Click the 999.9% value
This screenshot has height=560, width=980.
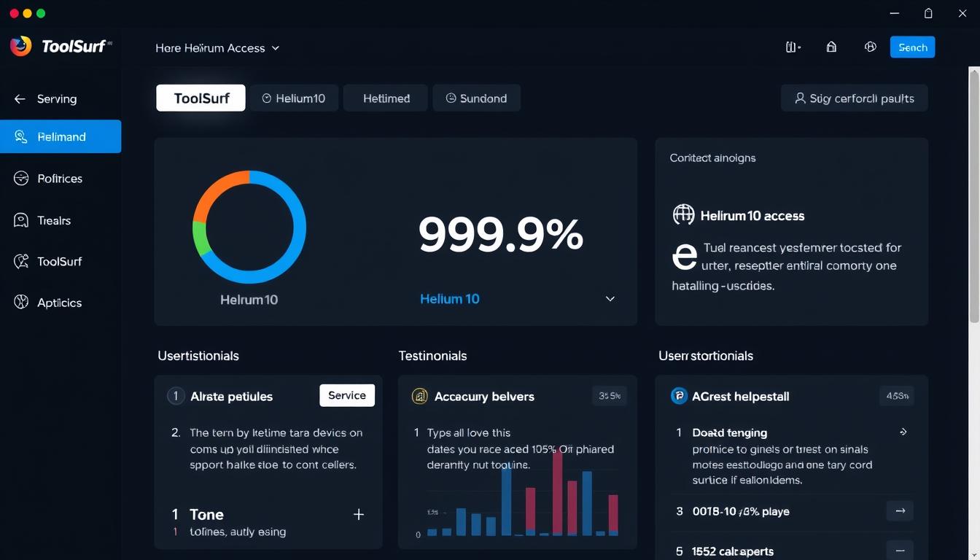500,235
